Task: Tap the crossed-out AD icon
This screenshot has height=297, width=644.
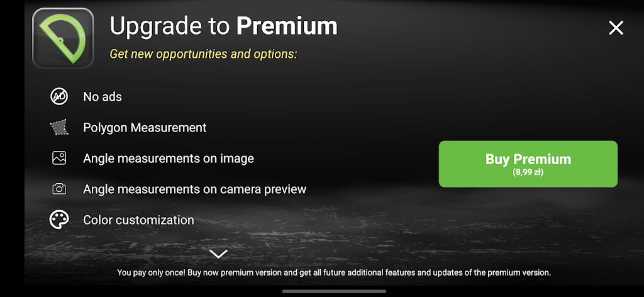Action: pos(59,97)
